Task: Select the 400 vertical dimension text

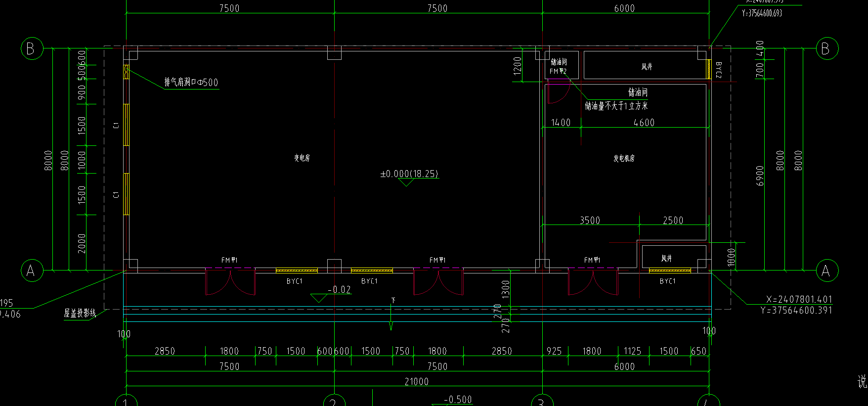Action: pyautogui.click(x=760, y=48)
